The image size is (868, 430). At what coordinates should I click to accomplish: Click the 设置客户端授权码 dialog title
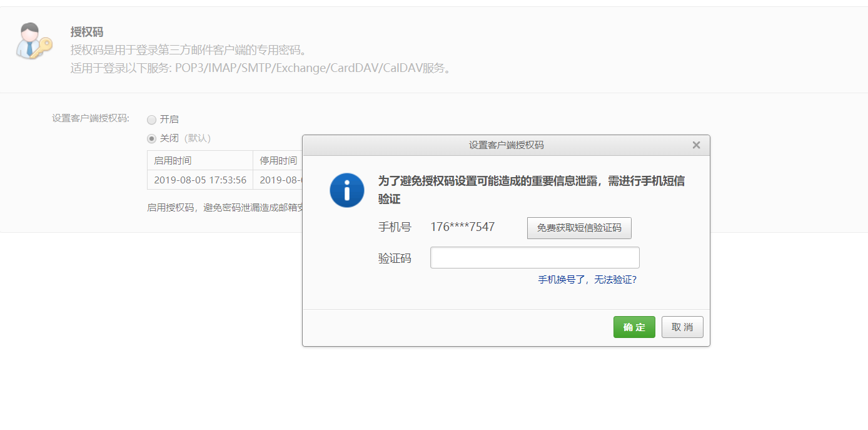click(505, 145)
